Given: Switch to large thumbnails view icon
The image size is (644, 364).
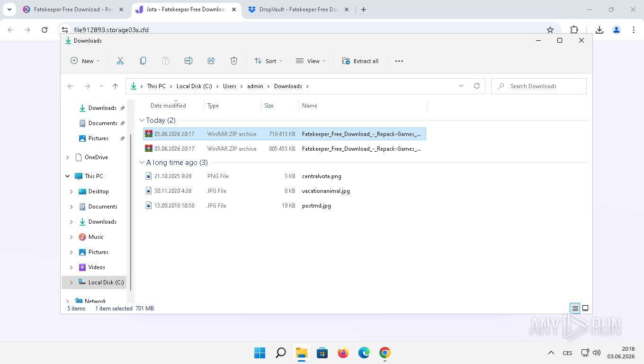Looking at the screenshot, I should point(585,308).
